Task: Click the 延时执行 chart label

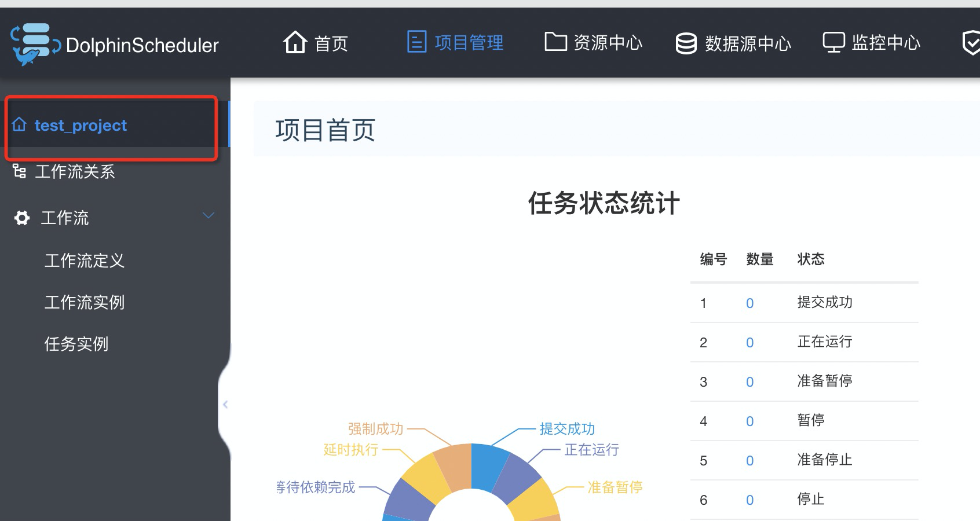Action: pos(351,450)
